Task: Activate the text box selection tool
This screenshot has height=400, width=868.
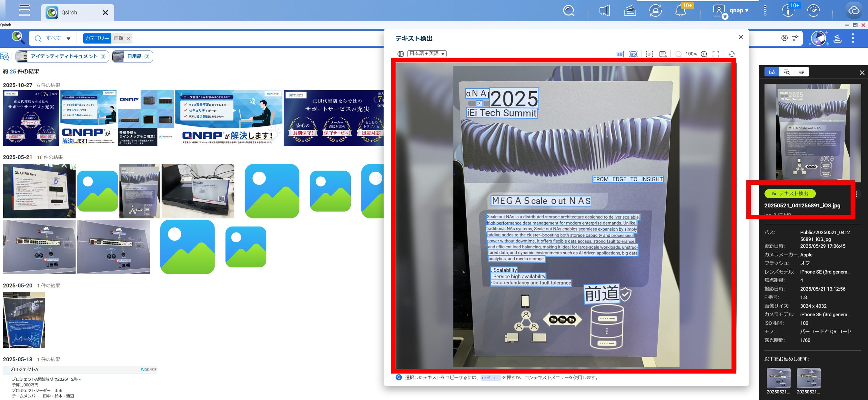Action: (633, 54)
